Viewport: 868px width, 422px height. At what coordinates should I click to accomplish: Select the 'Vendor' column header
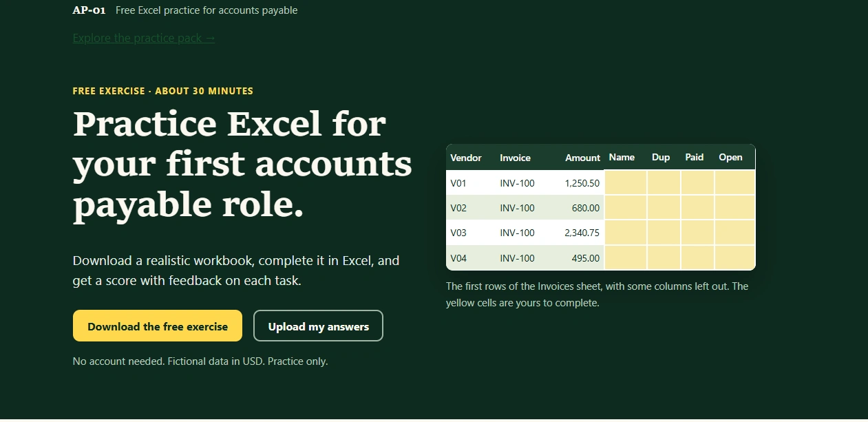[466, 158]
